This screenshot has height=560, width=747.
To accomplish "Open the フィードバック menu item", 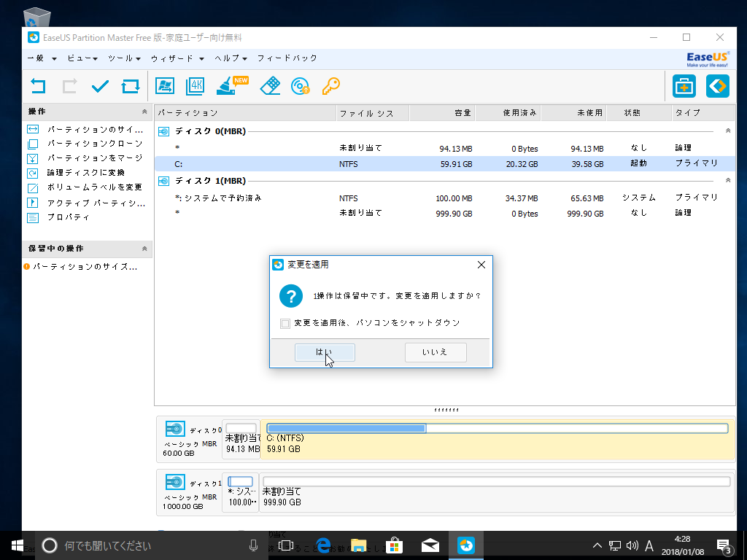I will [x=287, y=58].
